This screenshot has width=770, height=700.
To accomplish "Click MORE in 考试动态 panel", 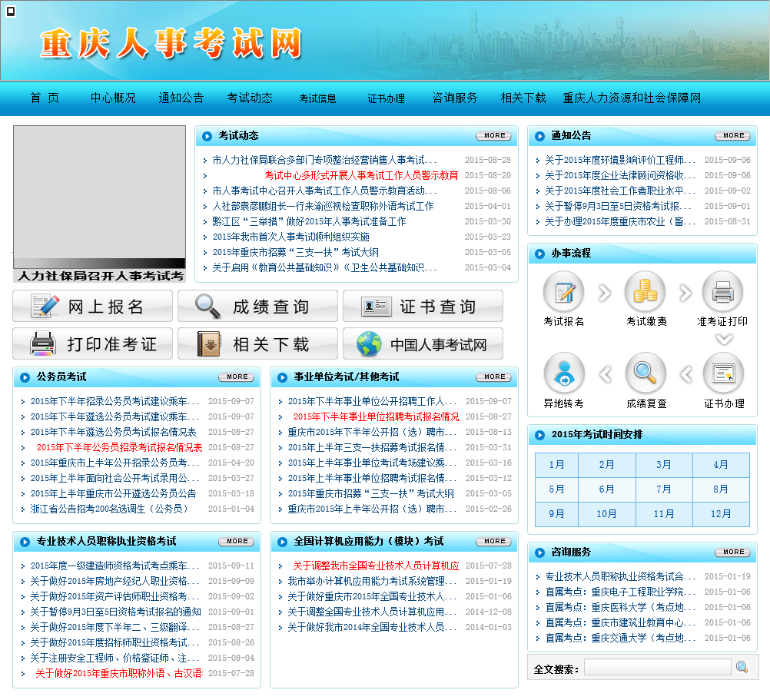I will tap(493, 135).
